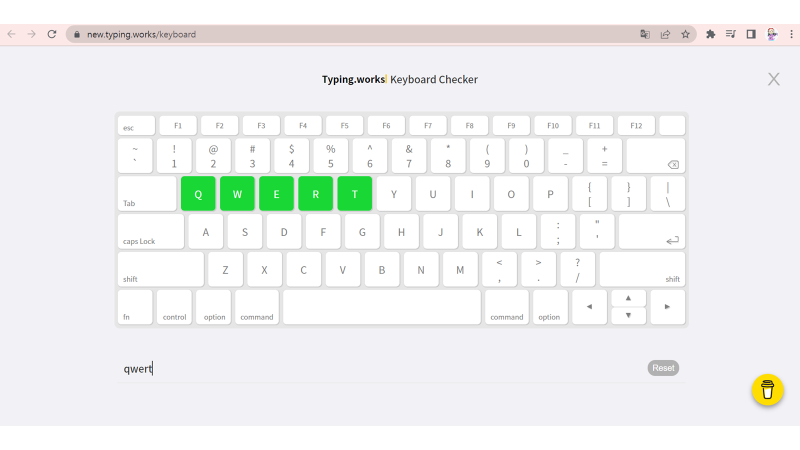
Task: Click the green T key
Action: [355, 194]
